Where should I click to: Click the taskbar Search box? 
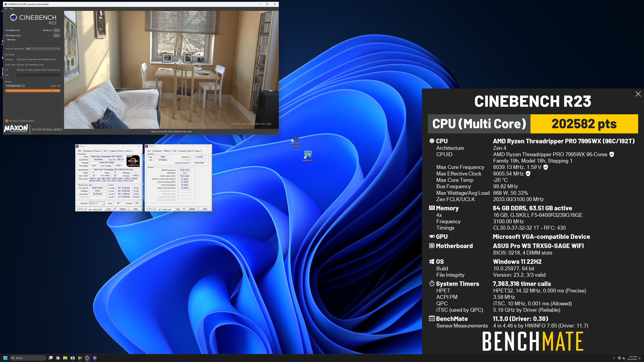[x=28, y=358]
